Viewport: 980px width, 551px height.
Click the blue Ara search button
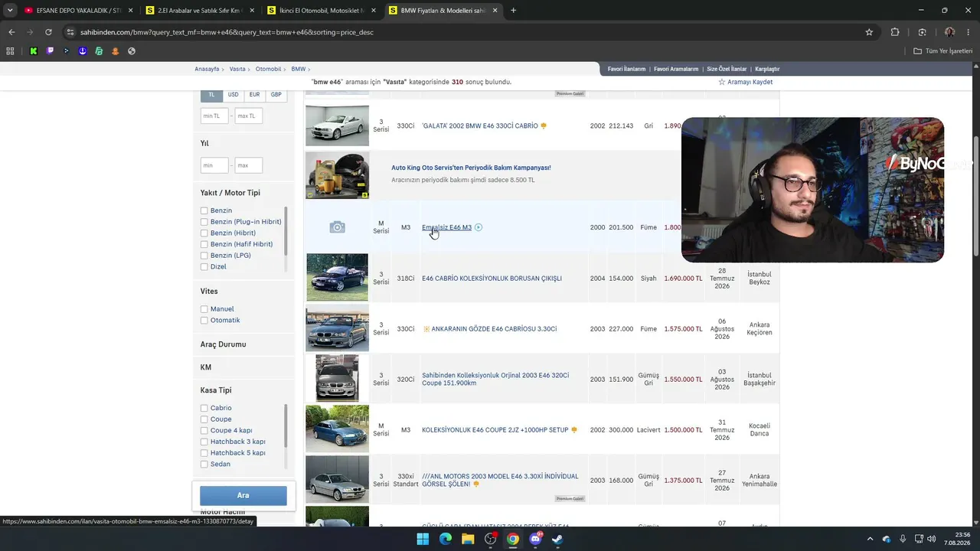pos(243,495)
